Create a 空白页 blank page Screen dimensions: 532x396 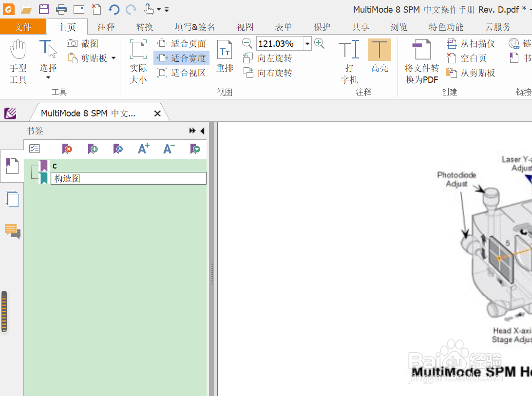[467, 58]
